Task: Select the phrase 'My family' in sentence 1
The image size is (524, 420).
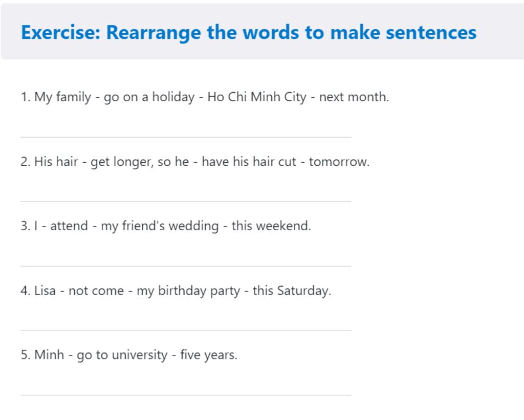Action: pyautogui.click(x=62, y=97)
